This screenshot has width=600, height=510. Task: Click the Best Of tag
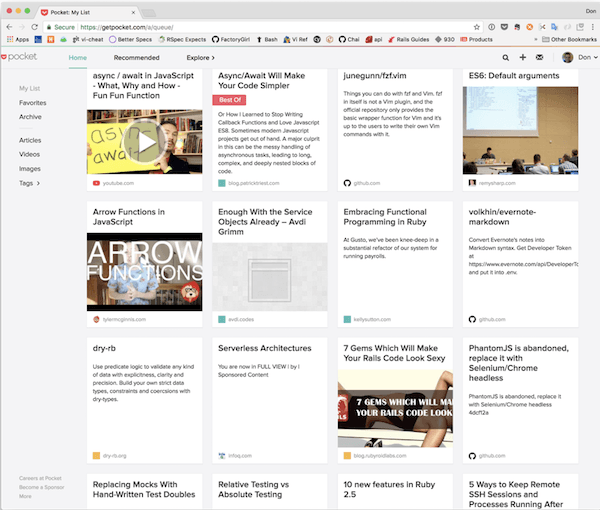(x=229, y=100)
